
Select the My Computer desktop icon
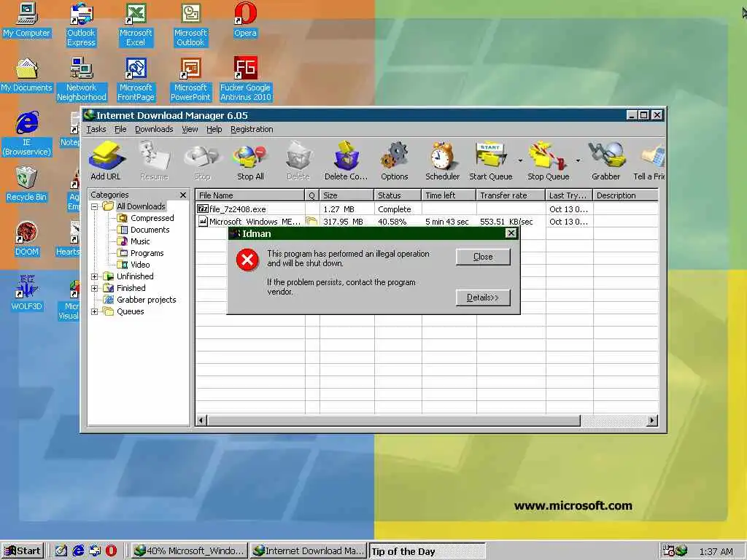[x=27, y=20]
